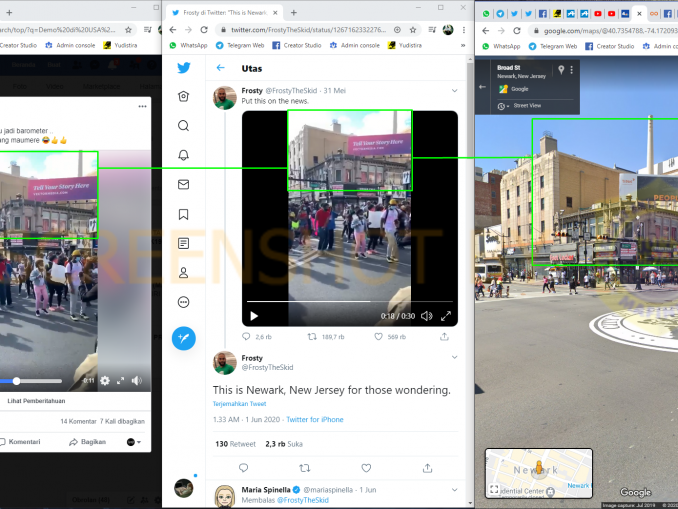Mute the tweet video with speaker icon

coord(426,316)
